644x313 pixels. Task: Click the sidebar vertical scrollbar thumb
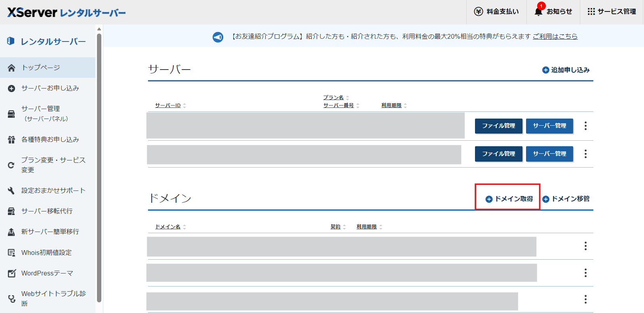pos(99,168)
